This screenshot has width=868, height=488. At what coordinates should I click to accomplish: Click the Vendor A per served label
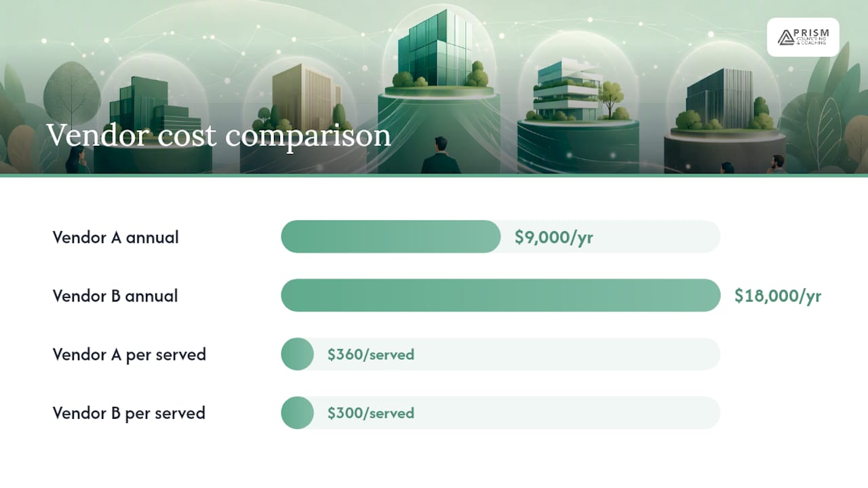[130, 354]
